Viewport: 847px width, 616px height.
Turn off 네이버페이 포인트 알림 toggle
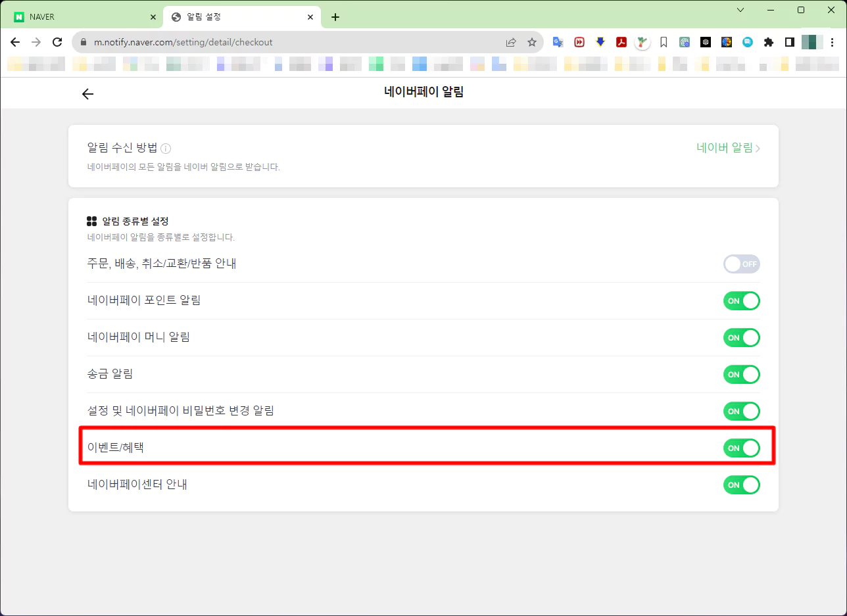pyautogui.click(x=742, y=301)
